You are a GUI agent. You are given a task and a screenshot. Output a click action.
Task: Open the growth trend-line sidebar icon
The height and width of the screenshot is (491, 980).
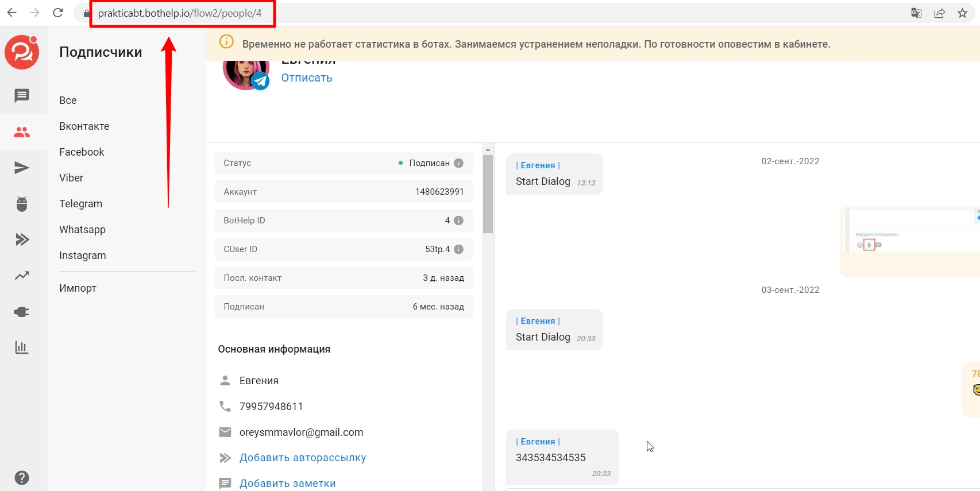point(22,276)
